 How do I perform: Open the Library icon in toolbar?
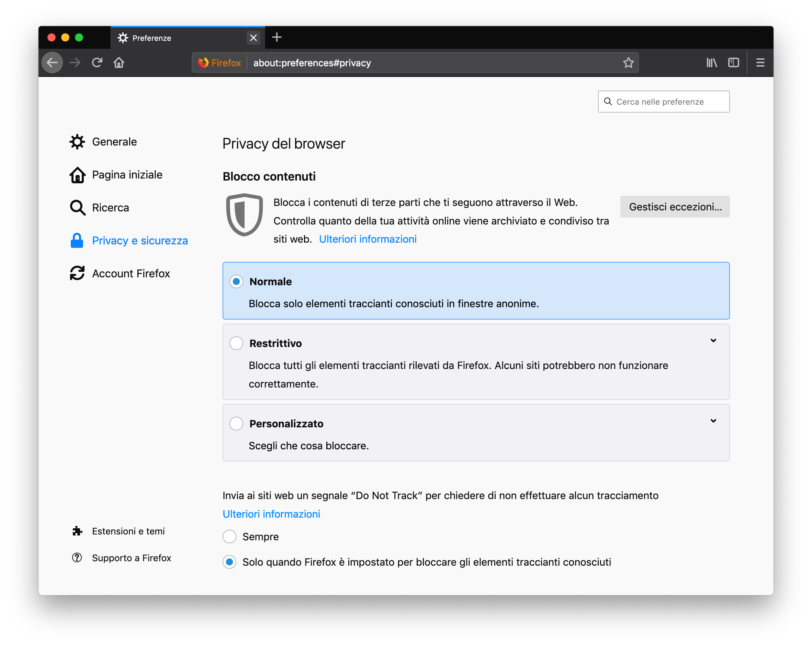[x=711, y=62]
